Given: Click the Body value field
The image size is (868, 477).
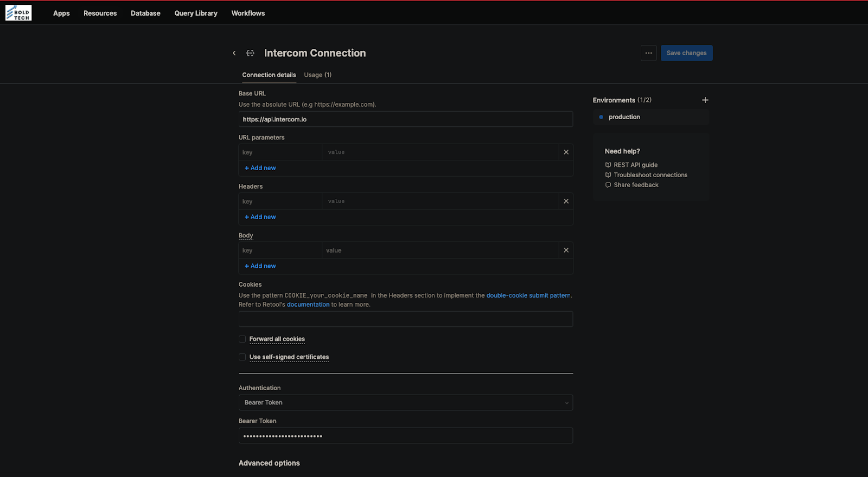Looking at the screenshot, I should 441,250.
